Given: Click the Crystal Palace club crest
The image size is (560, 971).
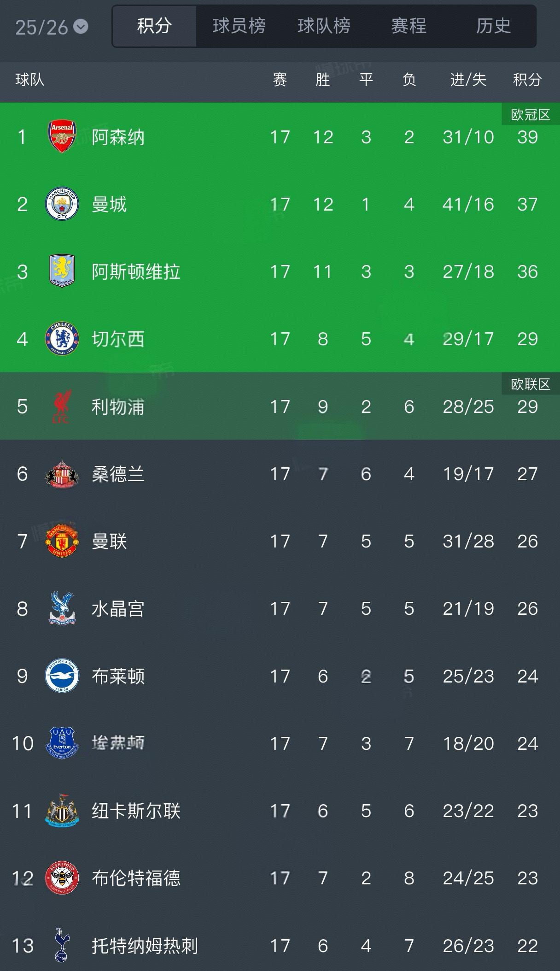Looking at the screenshot, I should 62,608.
